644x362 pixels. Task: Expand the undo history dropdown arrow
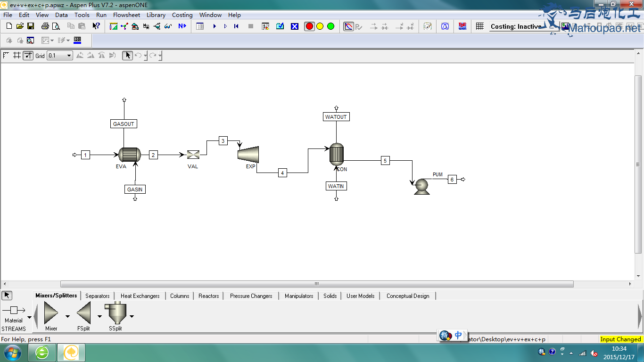coord(146,56)
